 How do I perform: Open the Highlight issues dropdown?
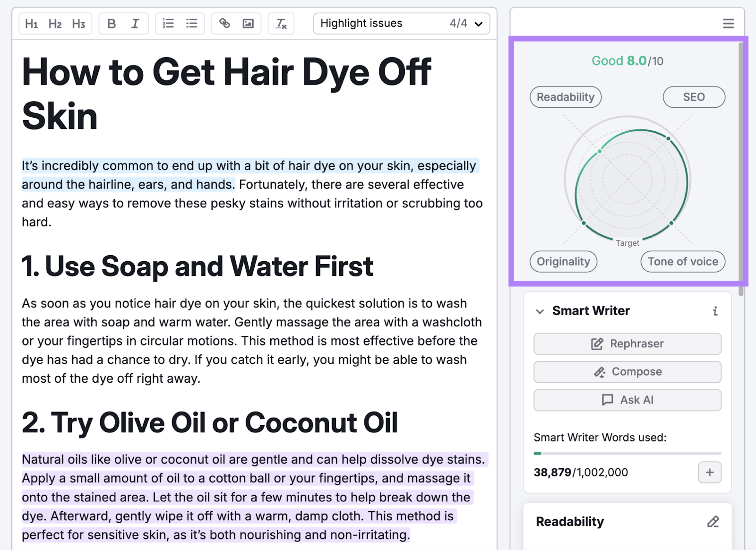point(478,23)
